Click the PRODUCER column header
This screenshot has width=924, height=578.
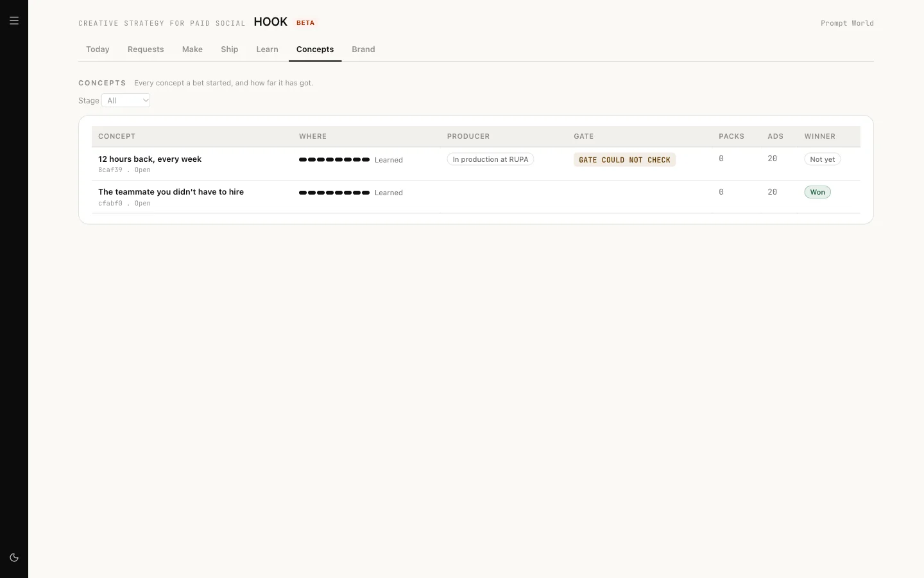click(x=468, y=136)
